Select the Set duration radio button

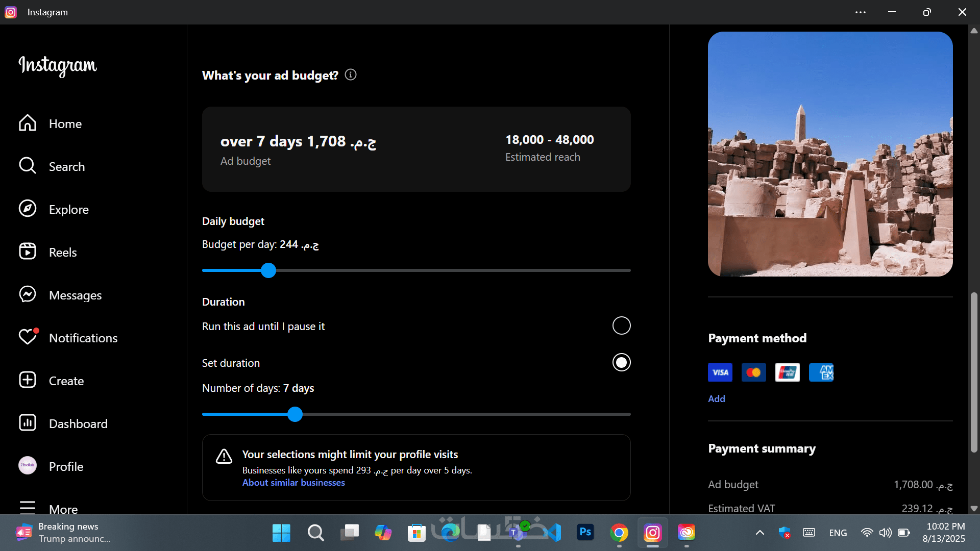tap(621, 362)
